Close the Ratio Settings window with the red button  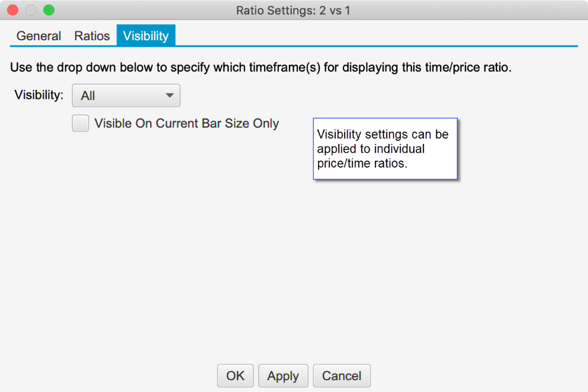[x=12, y=10]
